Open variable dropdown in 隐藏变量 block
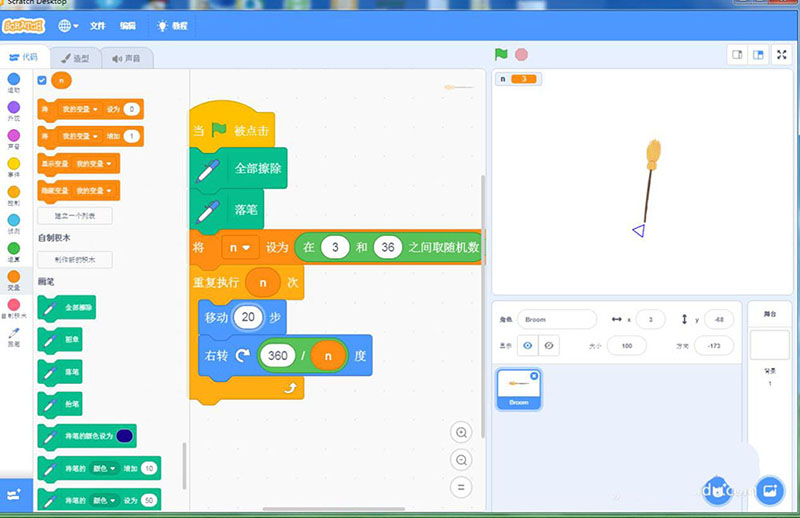This screenshot has width=800, height=518. point(93,190)
